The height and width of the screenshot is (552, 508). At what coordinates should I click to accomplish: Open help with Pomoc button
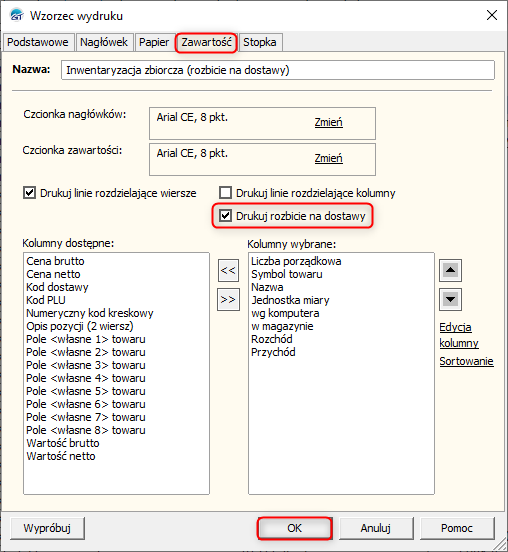click(x=457, y=528)
